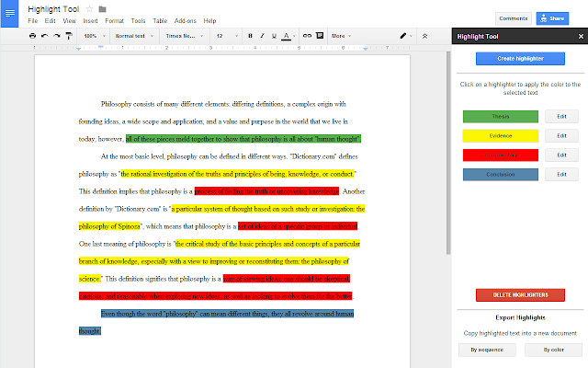This screenshot has height=368, width=588.
Task: Click the right indent marker on ruler
Action: click(x=365, y=49)
